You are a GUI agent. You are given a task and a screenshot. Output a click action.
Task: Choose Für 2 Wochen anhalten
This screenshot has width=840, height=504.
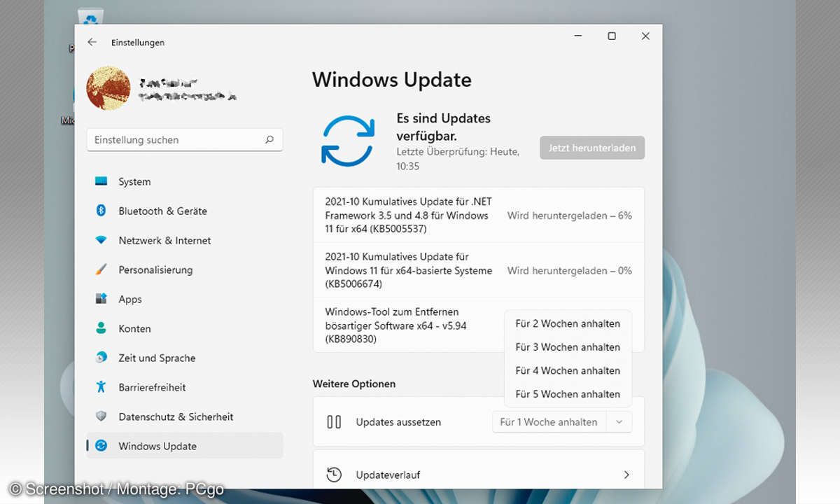568,323
